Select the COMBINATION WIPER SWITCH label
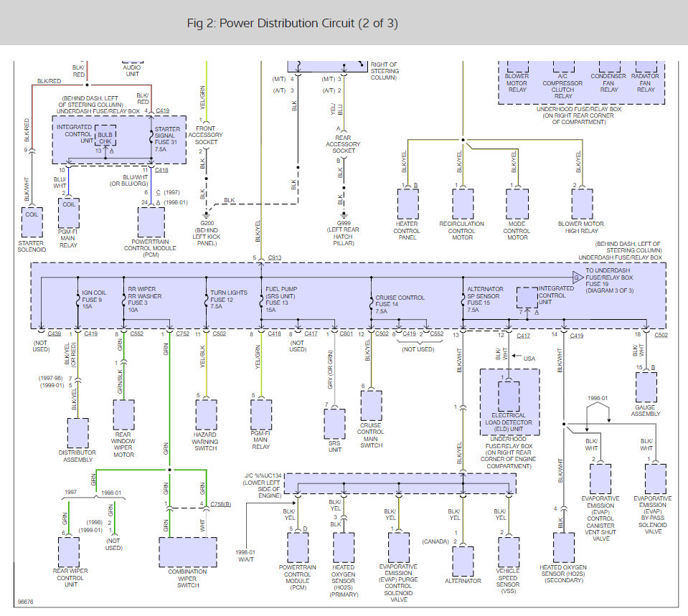This screenshot has width=688, height=616. (x=188, y=578)
